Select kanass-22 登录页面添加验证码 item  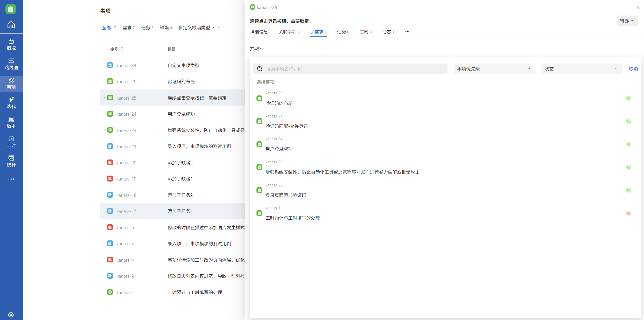tap(285, 195)
